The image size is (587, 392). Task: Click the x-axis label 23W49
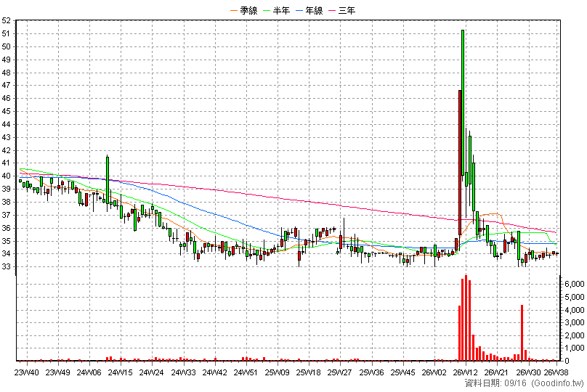click(57, 372)
